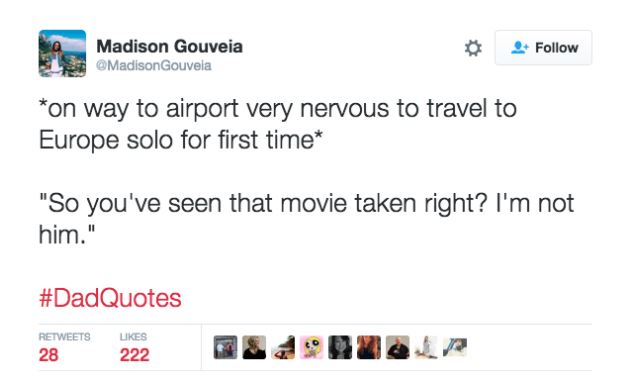This screenshot has width=643, height=375.
Task: Click the red-haired woman avatar
Action: click(x=369, y=348)
